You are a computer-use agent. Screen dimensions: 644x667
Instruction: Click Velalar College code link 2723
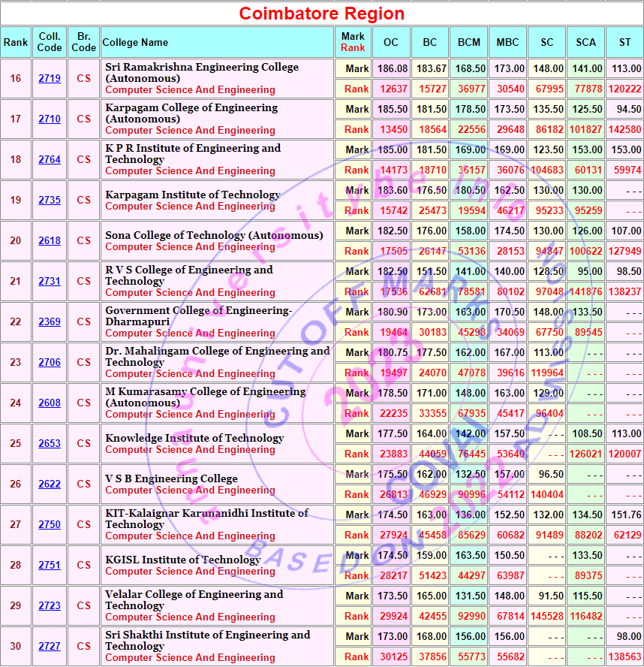(50, 606)
